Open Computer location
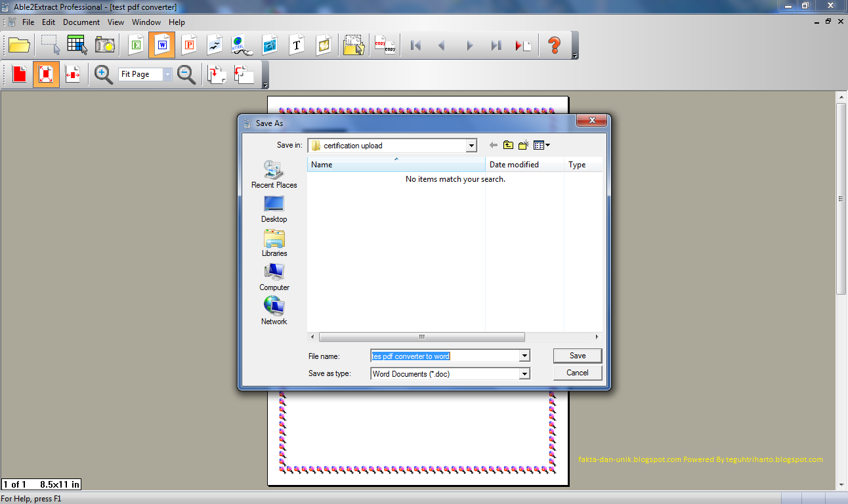The width and height of the screenshot is (848, 504). pos(274,277)
